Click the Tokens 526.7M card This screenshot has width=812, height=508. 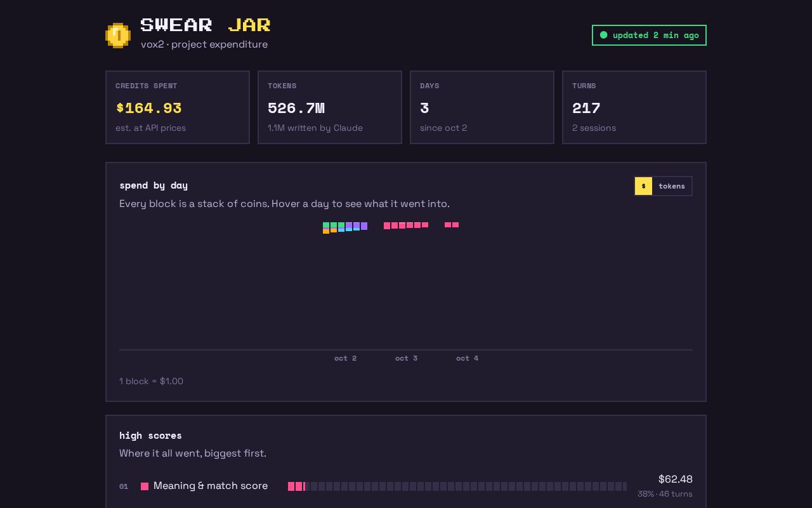pos(330,107)
